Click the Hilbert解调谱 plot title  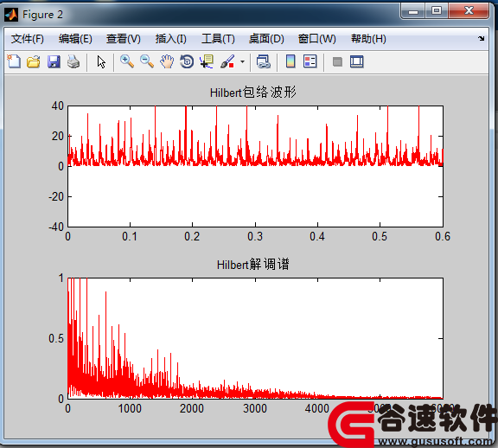[252, 265]
